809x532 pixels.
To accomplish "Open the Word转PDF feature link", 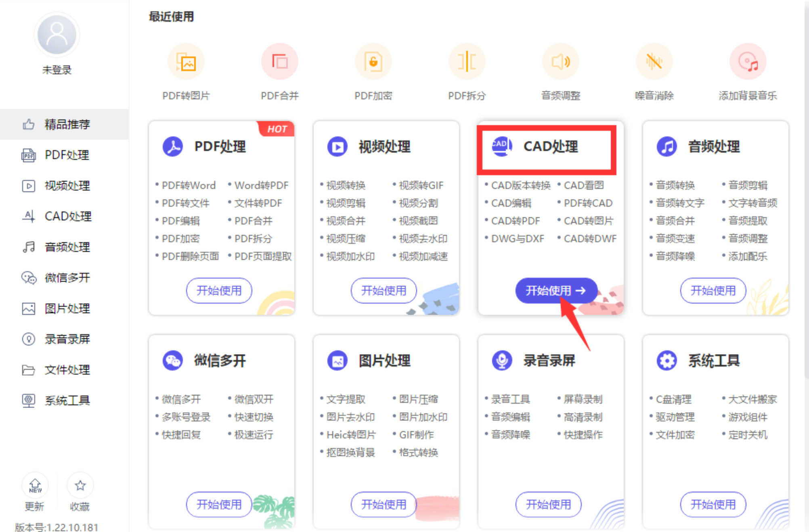I will tap(262, 185).
